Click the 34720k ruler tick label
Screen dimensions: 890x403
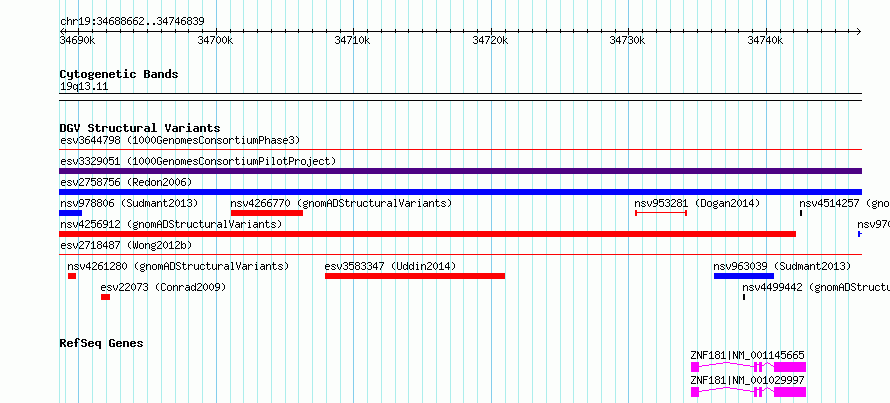click(490, 40)
